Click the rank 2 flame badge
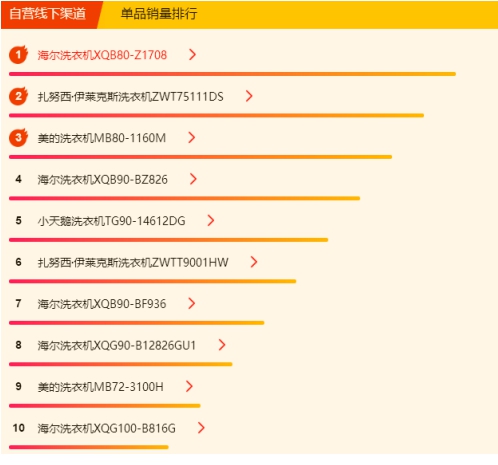The height and width of the screenshot is (465, 498). tap(18, 96)
